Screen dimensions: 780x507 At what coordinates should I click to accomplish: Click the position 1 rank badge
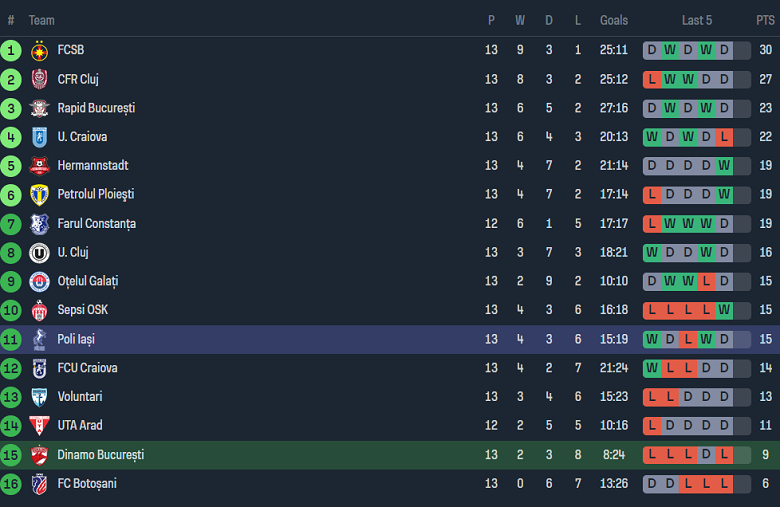(11, 50)
